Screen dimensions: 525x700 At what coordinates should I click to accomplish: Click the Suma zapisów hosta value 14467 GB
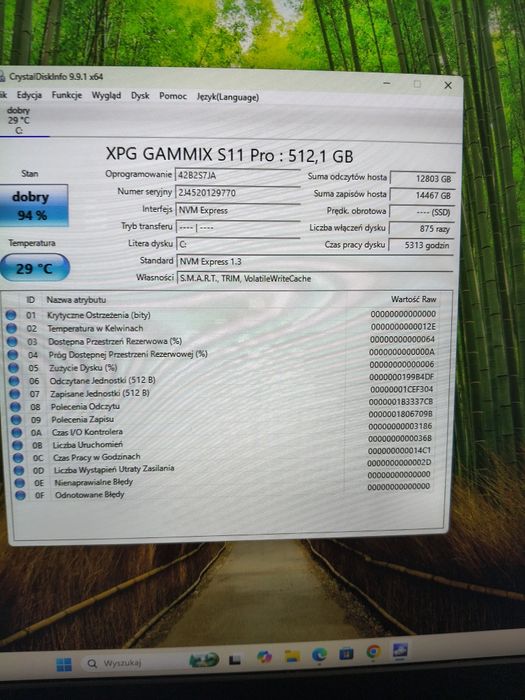click(x=422, y=196)
